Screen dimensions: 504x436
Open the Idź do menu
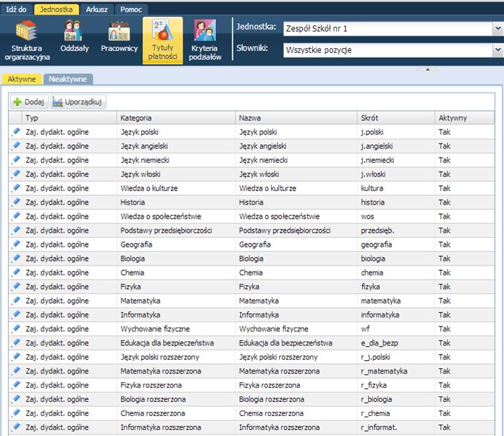[16, 9]
